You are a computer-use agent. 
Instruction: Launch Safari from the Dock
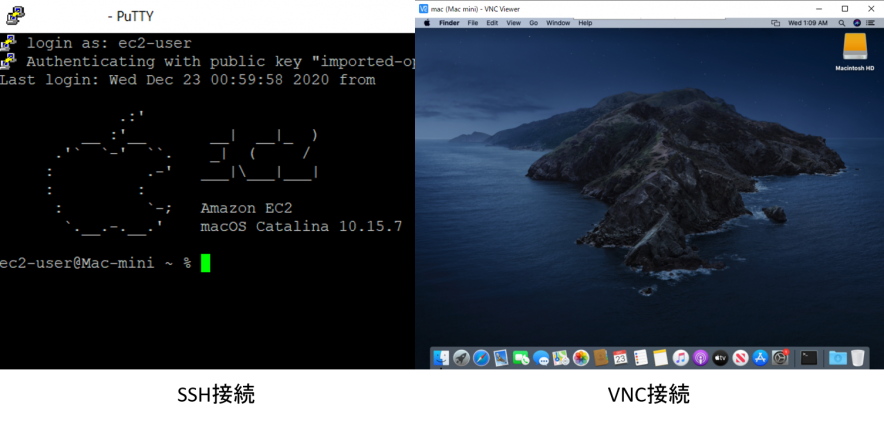point(481,358)
